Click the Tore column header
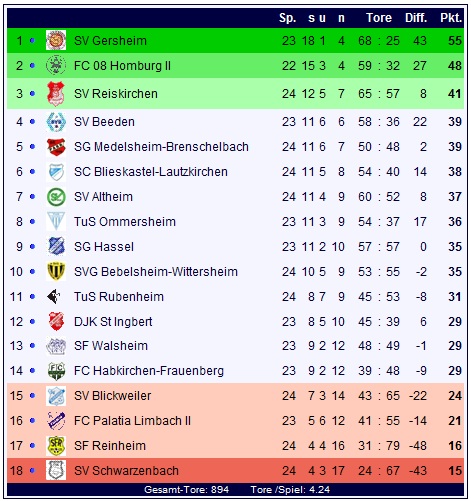471x501 pixels. (x=379, y=18)
